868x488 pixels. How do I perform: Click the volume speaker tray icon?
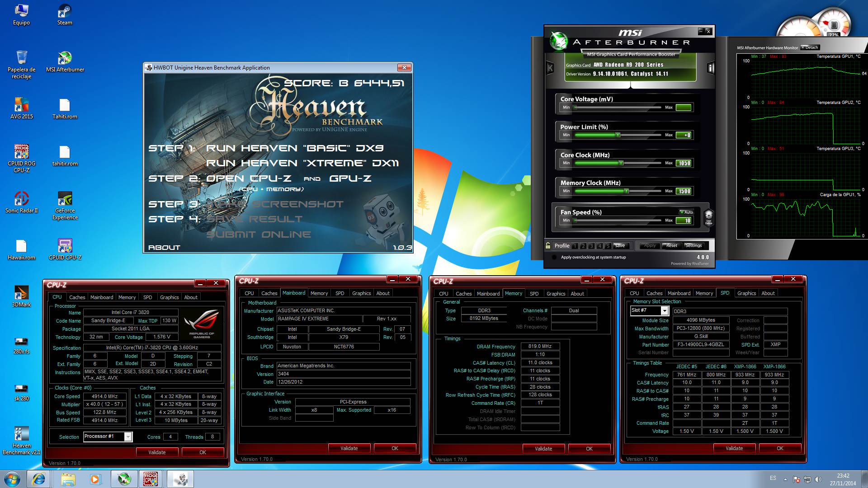coord(818,479)
